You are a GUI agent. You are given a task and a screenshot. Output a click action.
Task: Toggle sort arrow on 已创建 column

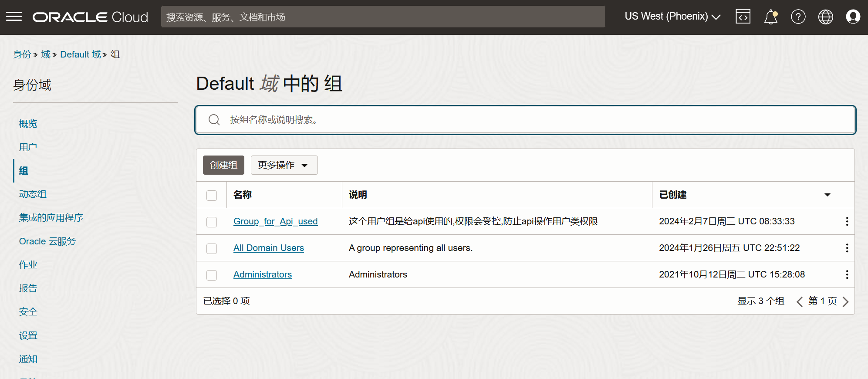[827, 195]
